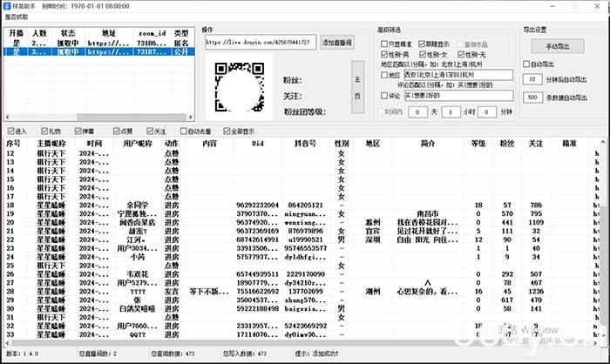
Task: Enable the 自动去重 checkbox
Action: point(196,131)
